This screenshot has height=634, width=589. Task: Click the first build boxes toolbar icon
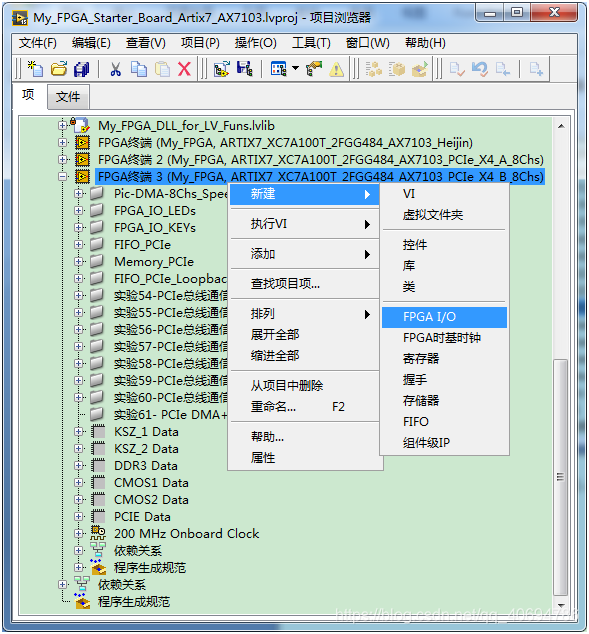pos(374,69)
